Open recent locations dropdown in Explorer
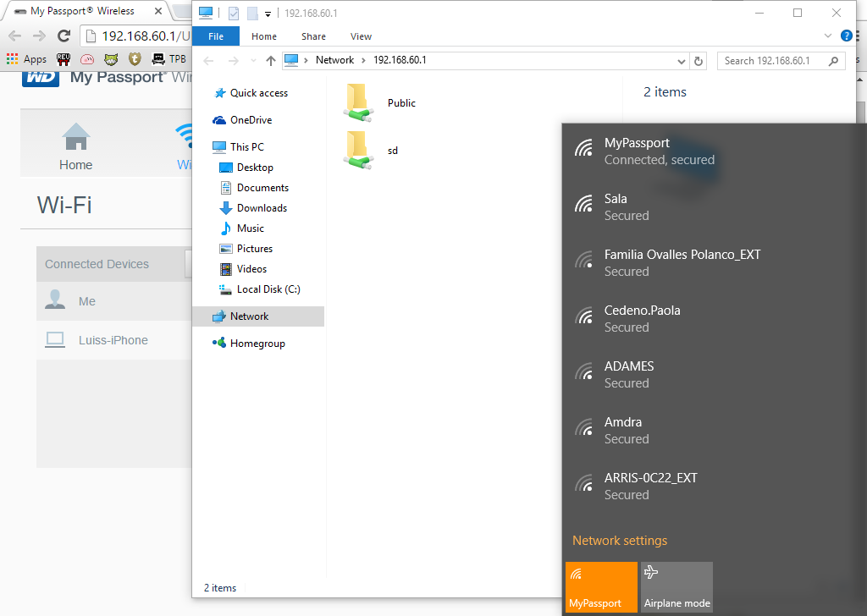The image size is (867, 616). coord(253,61)
